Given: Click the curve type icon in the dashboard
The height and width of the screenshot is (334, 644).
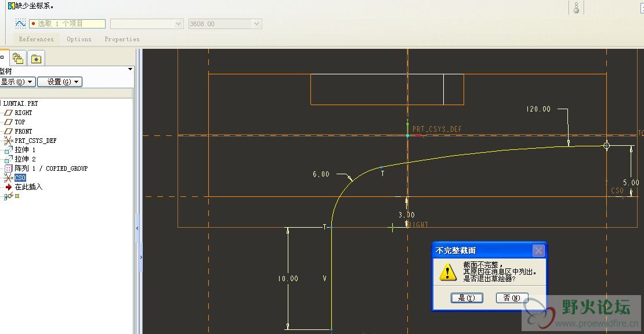Looking at the screenshot, I should point(21,24).
